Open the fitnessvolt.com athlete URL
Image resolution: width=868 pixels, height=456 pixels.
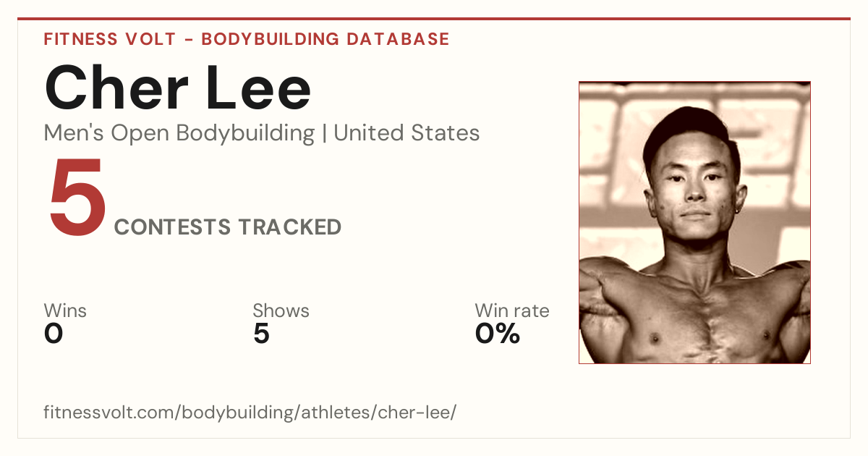pyautogui.click(x=250, y=413)
